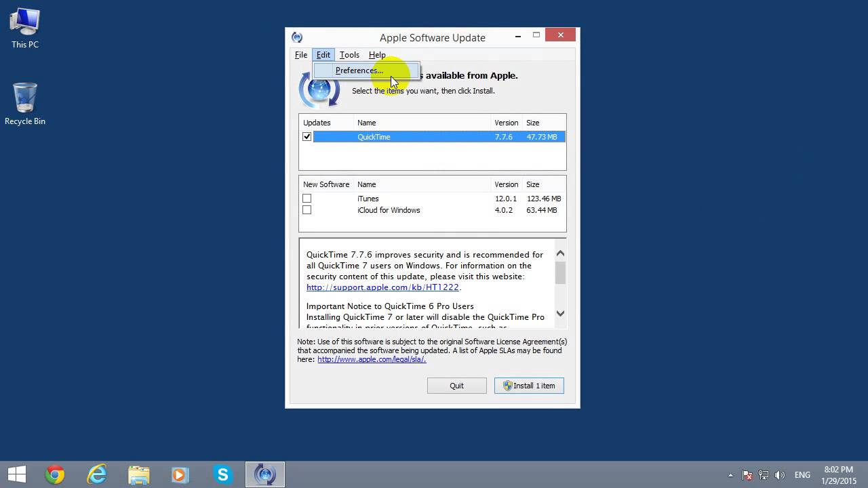Show hidden tray icons arrow
Image resolution: width=868 pixels, height=488 pixels.
pos(730,475)
